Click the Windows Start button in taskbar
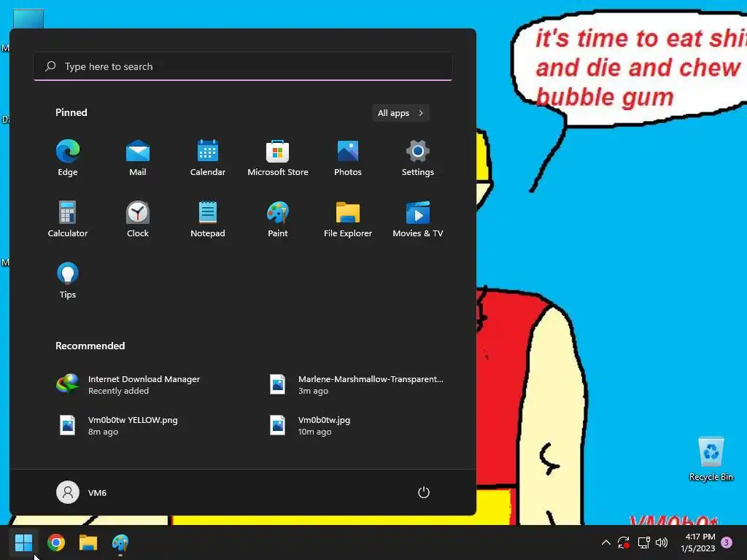 (24, 542)
